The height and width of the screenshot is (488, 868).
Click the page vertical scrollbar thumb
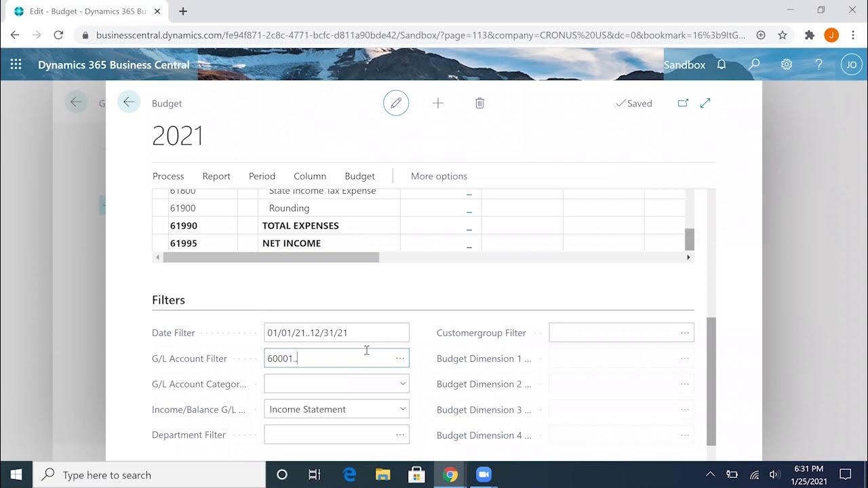click(711, 381)
